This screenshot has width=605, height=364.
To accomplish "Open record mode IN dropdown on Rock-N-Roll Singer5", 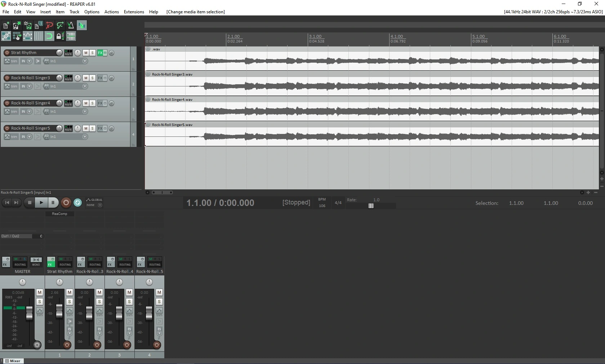I will (26, 137).
